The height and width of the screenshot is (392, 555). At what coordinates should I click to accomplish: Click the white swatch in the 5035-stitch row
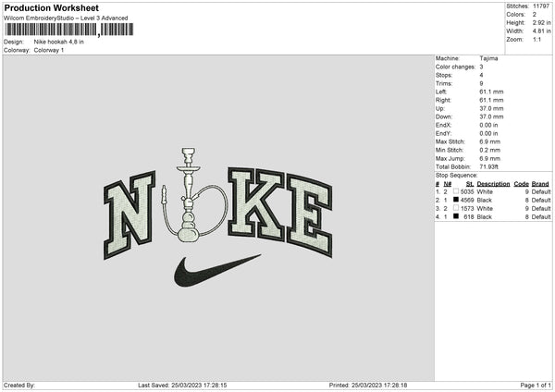(x=456, y=191)
